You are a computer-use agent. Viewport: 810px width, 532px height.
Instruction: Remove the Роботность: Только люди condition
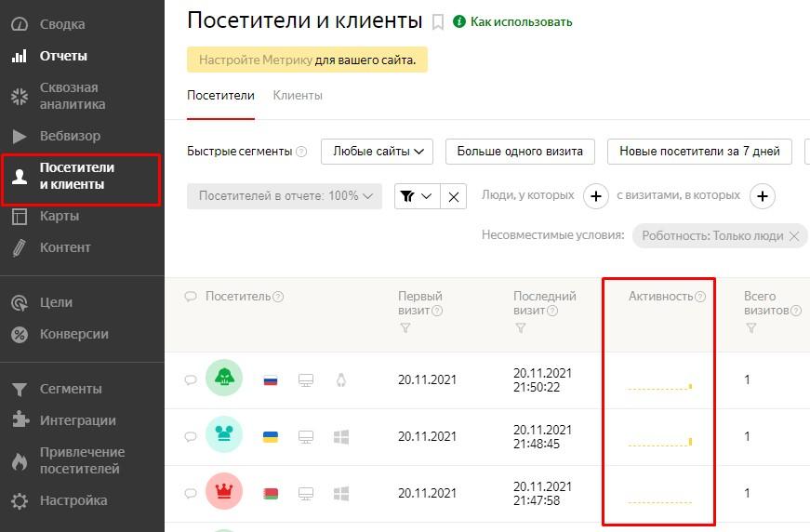794,236
